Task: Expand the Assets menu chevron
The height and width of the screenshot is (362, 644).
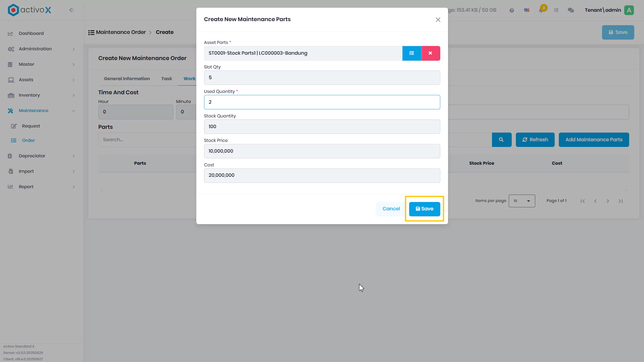Action: pos(73,80)
